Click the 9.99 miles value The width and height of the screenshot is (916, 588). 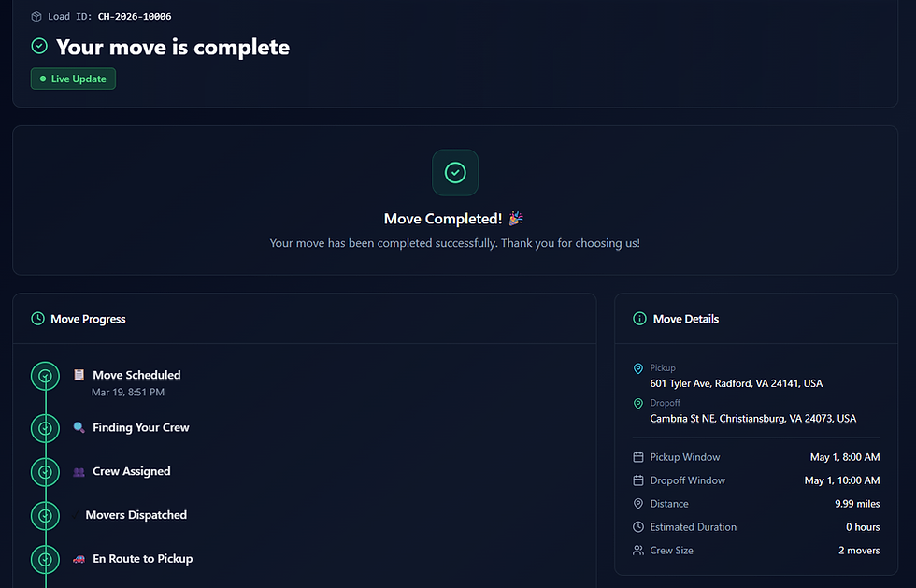857,504
